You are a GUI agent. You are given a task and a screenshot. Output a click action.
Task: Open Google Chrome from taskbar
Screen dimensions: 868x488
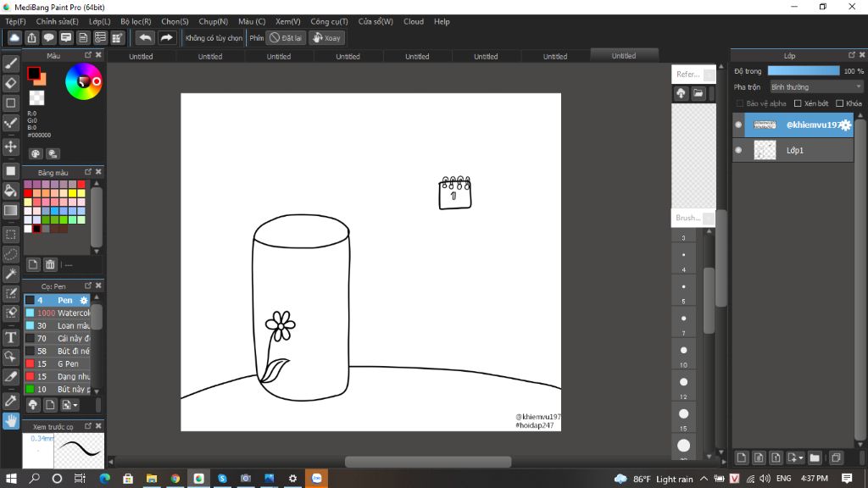point(175,478)
